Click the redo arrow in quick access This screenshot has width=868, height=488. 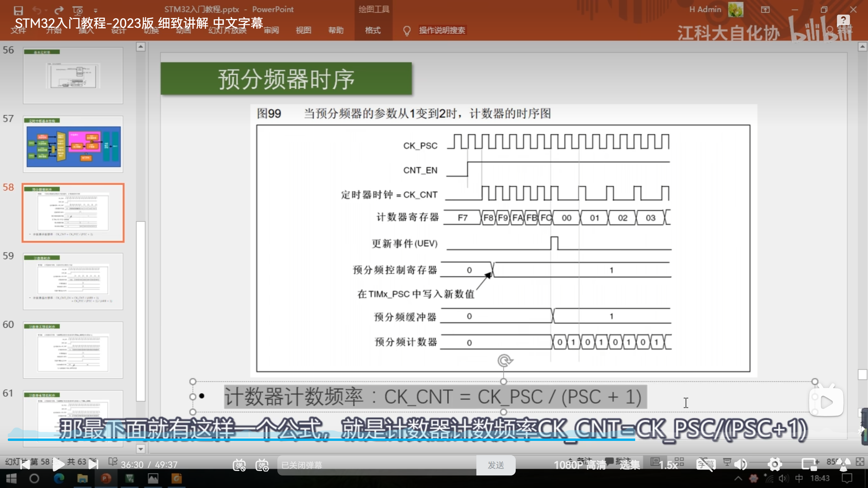tap(59, 10)
